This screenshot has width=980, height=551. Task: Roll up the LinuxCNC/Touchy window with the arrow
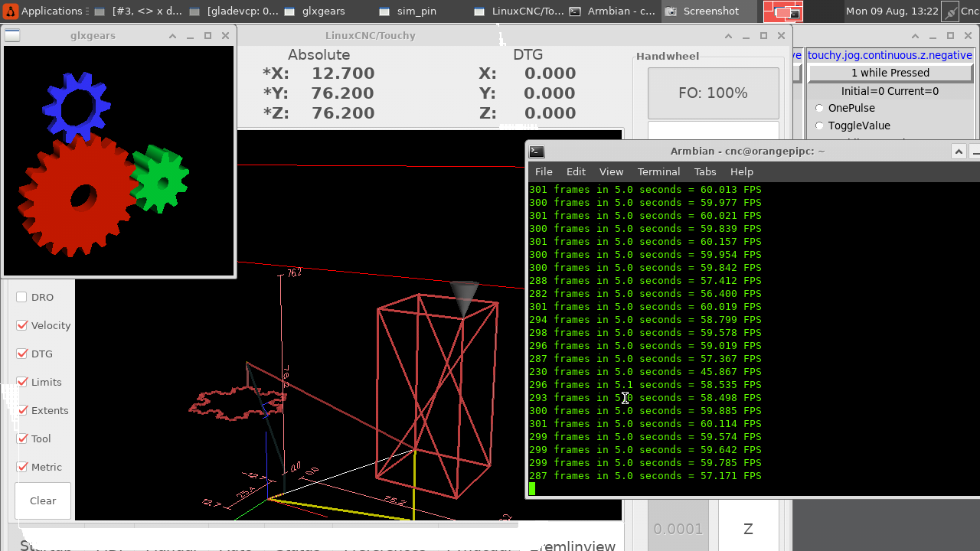[727, 36]
